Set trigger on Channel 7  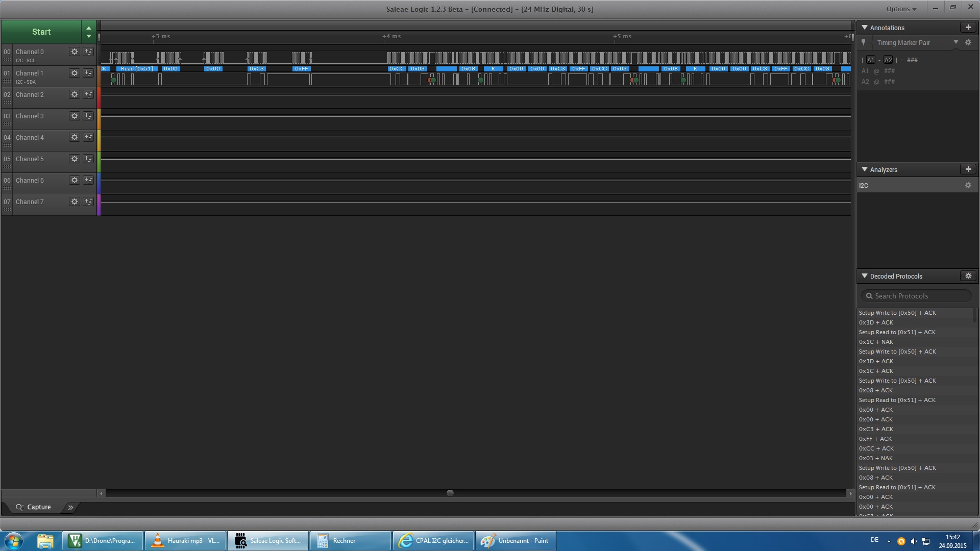[x=88, y=202]
